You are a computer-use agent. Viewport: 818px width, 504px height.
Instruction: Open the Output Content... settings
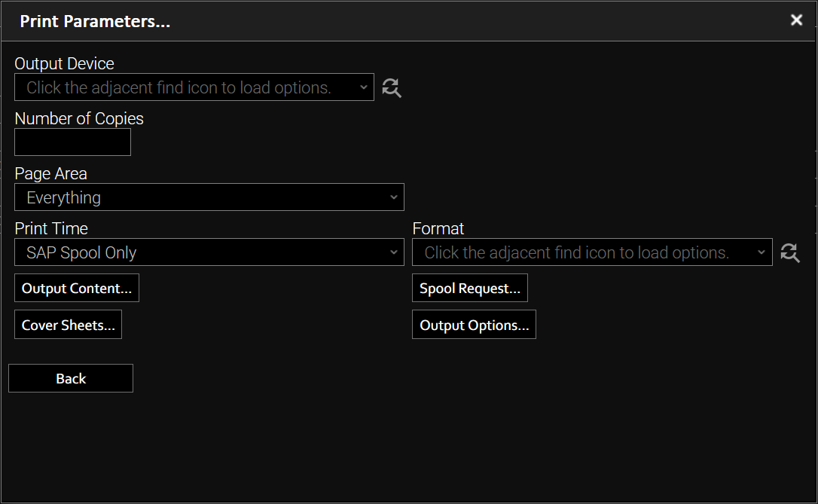(x=77, y=289)
